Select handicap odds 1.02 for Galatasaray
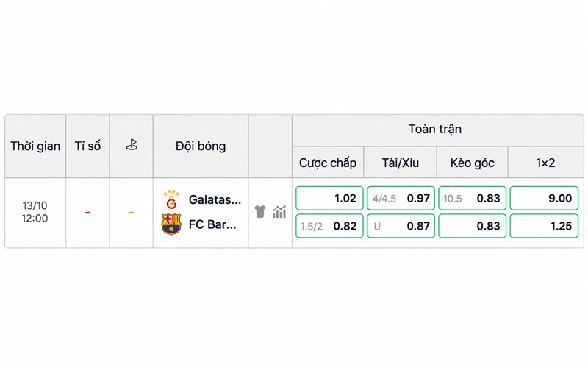588x368 pixels. pos(329,198)
